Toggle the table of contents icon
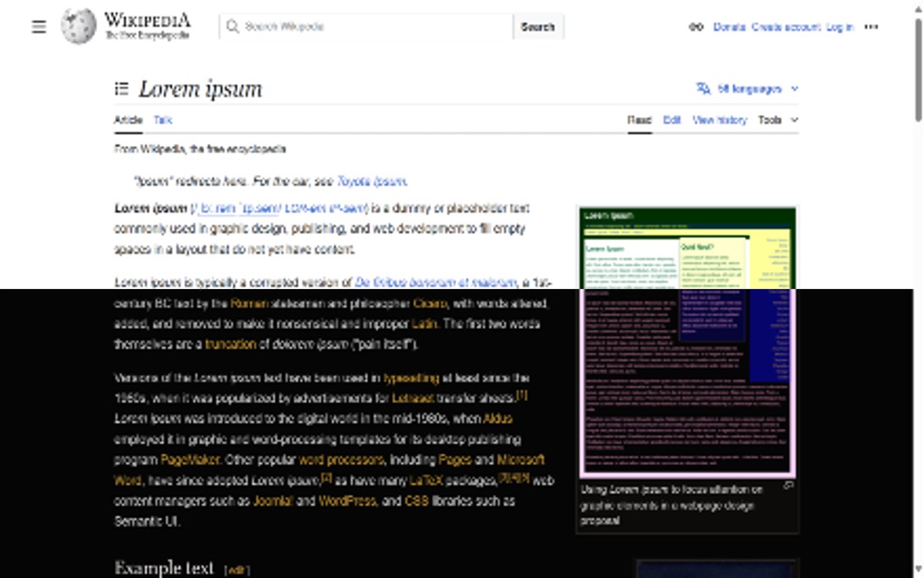 pyautogui.click(x=122, y=89)
